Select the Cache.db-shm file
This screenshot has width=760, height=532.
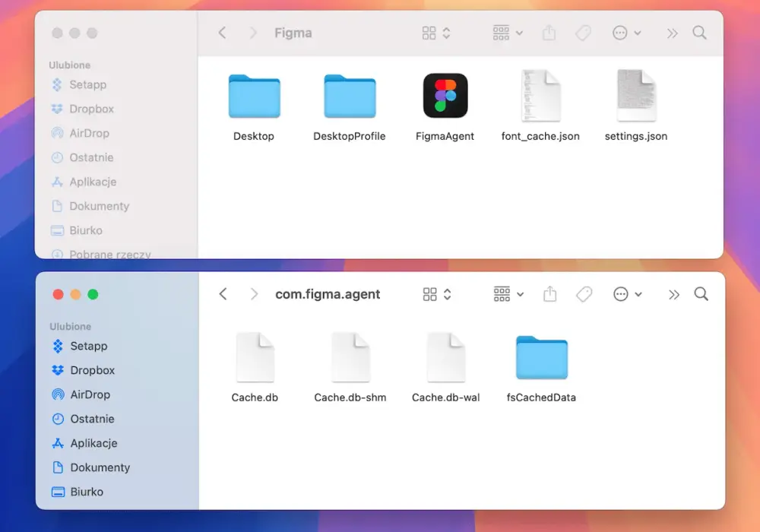[350, 357]
